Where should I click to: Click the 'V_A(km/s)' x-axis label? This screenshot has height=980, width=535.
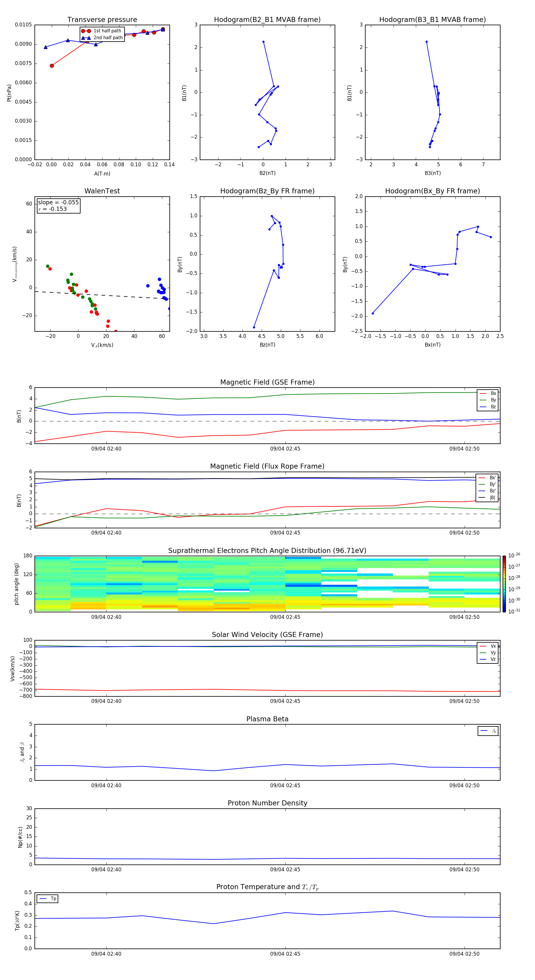102,345
